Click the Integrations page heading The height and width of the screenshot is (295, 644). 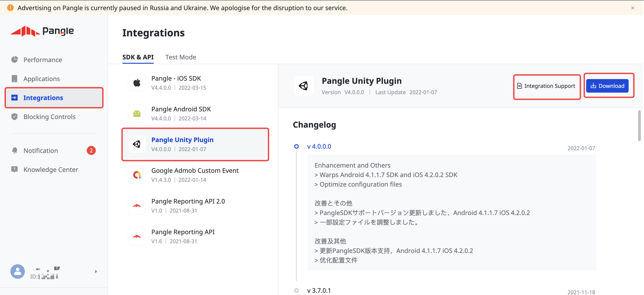point(153,33)
